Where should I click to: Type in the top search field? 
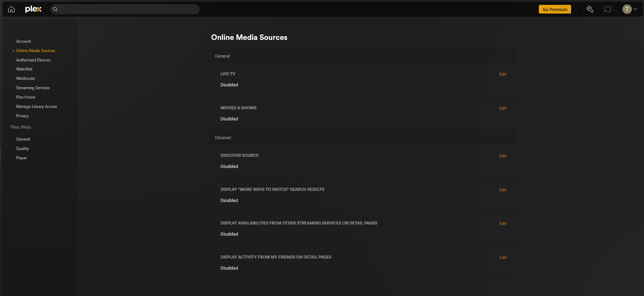coord(128,9)
